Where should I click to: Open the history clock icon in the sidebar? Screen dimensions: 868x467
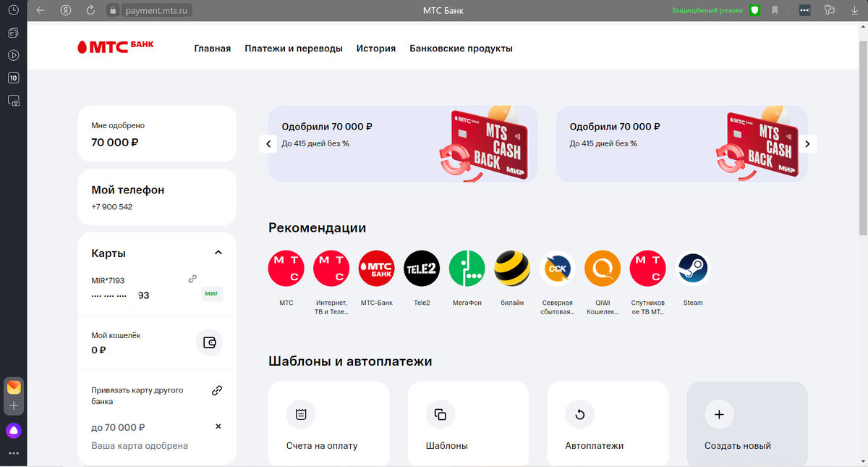[13, 10]
